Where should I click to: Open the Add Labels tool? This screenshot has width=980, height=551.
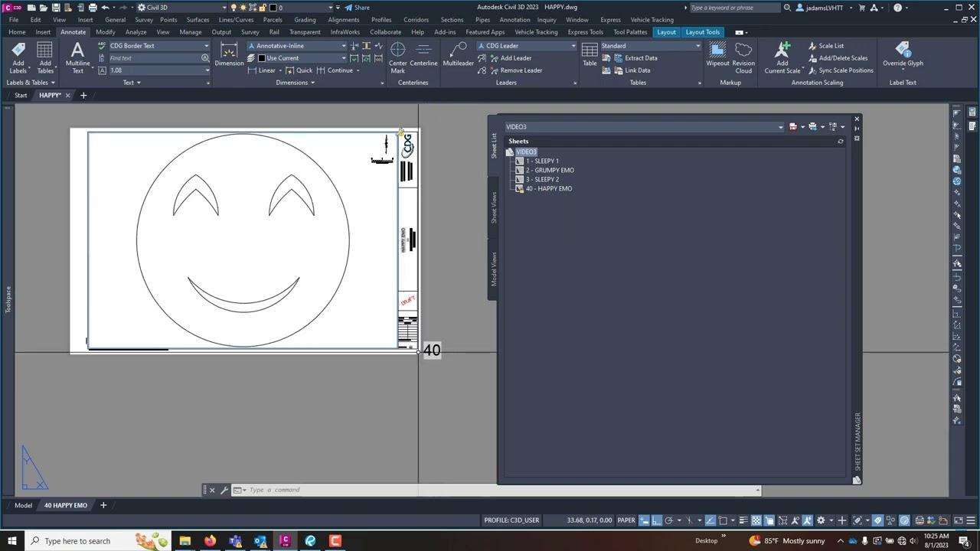18,58
